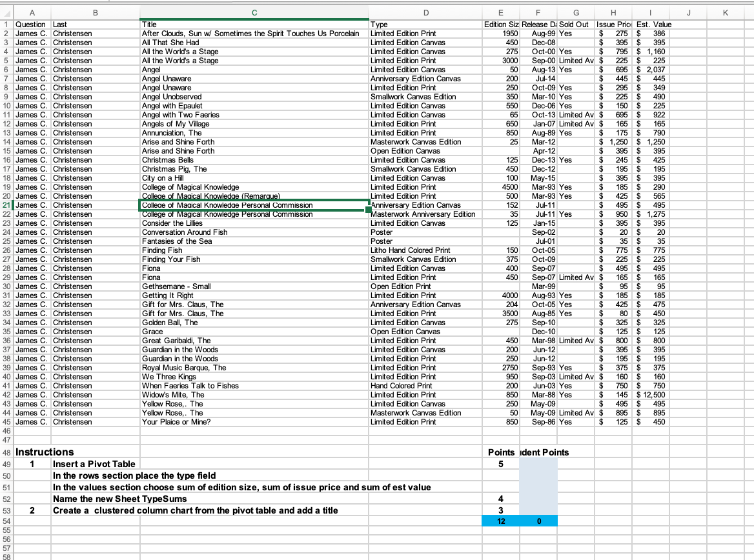The width and height of the screenshot is (754, 560).
Task: Click row 1 header to select header row
Action: tap(6, 25)
